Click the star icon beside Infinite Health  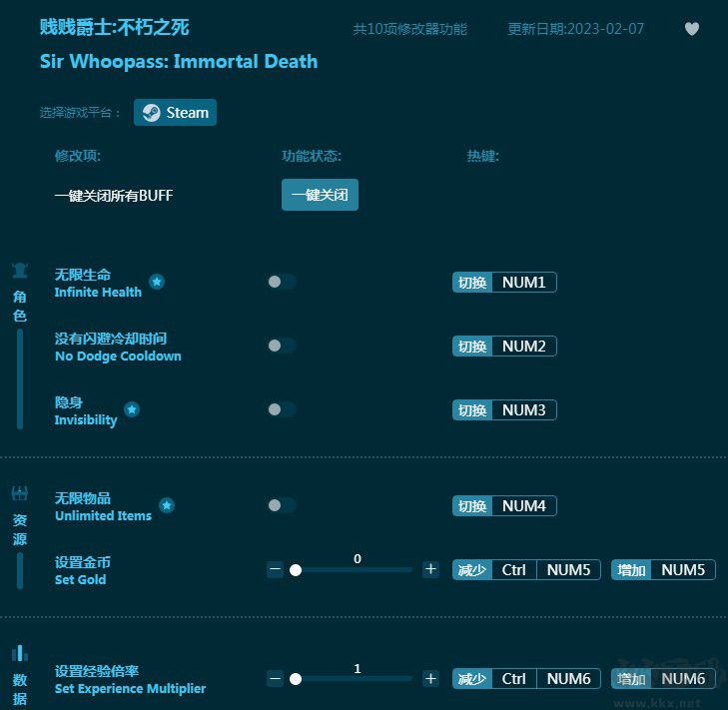click(x=157, y=282)
